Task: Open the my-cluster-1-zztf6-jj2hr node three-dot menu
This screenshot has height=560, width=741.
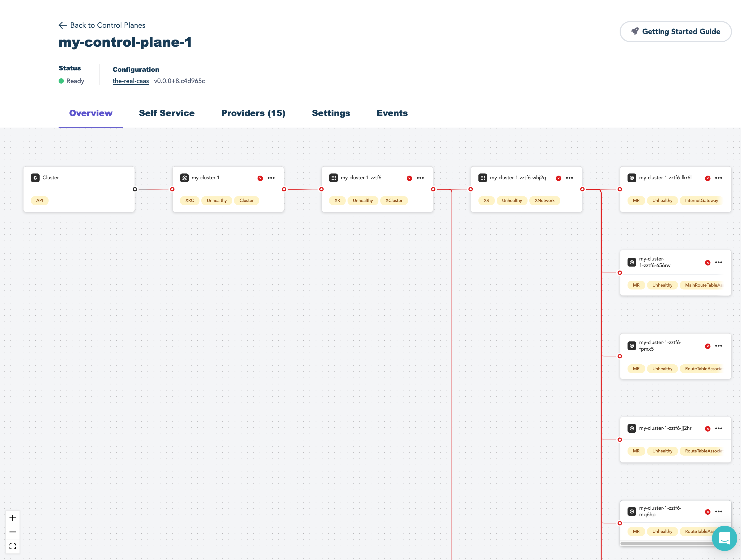Action: [x=719, y=428]
